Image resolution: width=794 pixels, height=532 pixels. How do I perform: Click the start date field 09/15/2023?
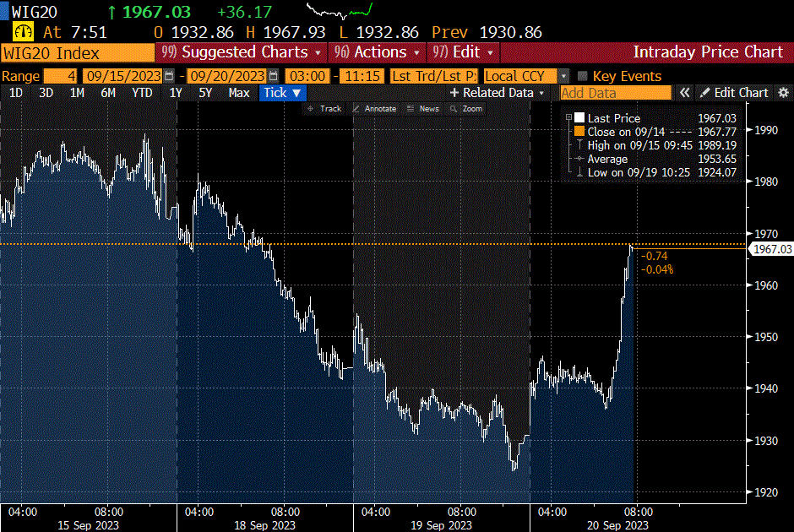pos(123,76)
